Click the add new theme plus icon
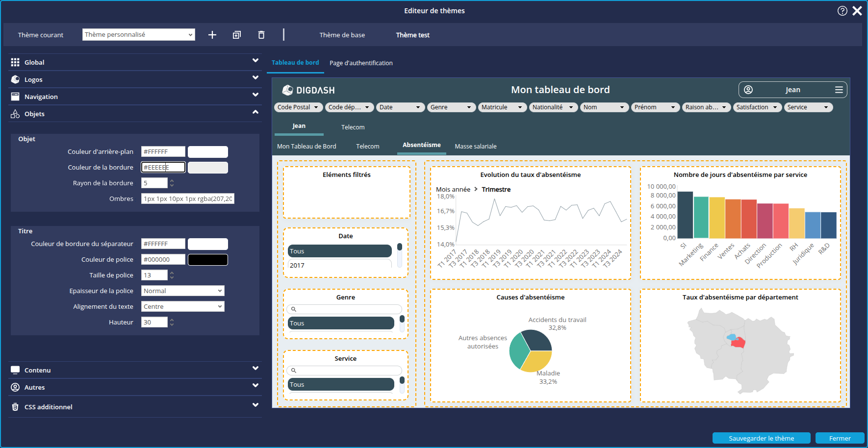 pos(212,35)
